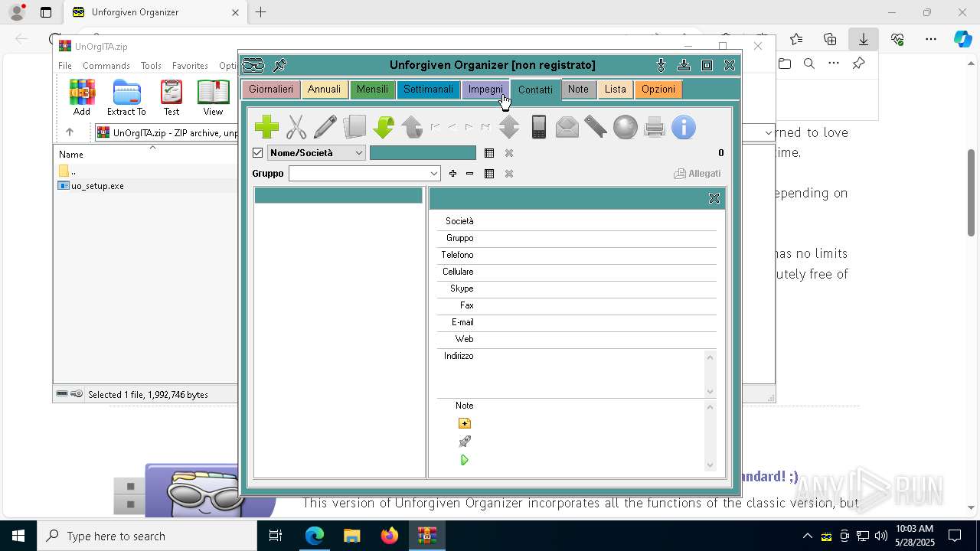This screenshot has width=980, height=551.
Task: Click the green play arrow under Note
Action: (465, 460)
